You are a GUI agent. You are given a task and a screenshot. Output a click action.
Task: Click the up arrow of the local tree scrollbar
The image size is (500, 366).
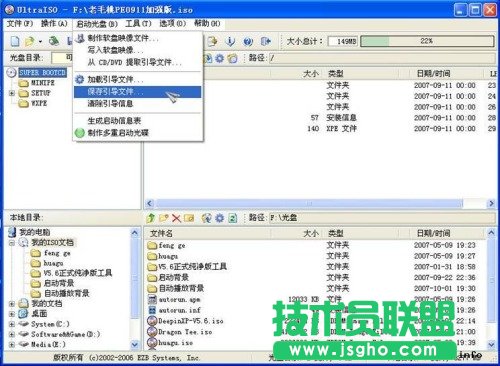135,233
